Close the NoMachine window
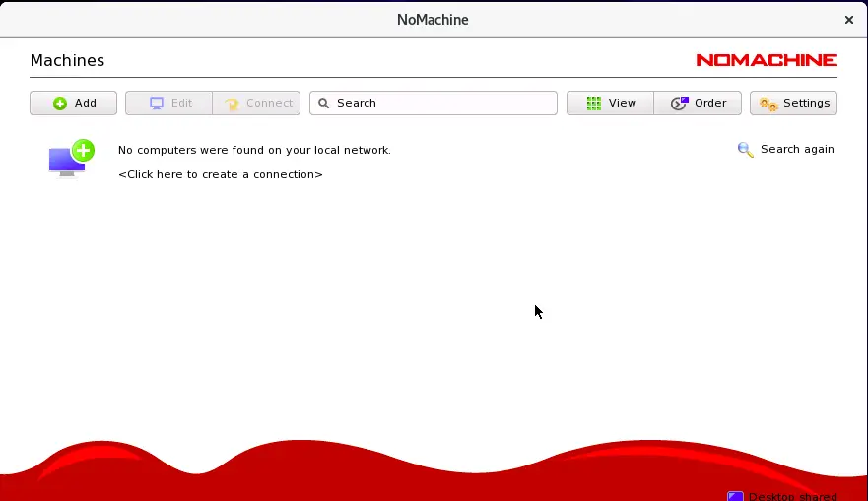The height and width of the screenshot is (501, 868). 848,20
